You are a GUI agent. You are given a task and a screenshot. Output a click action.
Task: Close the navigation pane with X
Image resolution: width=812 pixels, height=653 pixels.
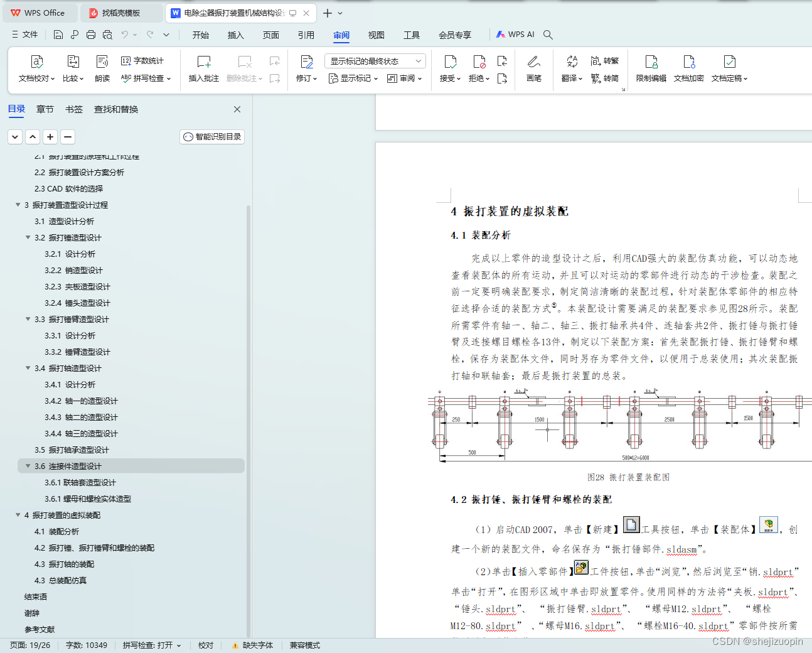pyautogui.click(x=237, y=109)
